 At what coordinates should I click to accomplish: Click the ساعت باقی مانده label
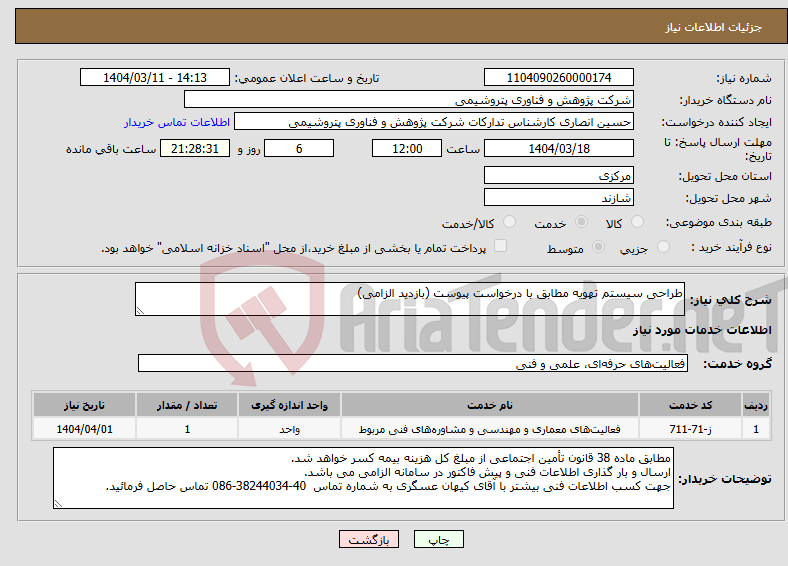pyautogui.click(x=111, y=149)
